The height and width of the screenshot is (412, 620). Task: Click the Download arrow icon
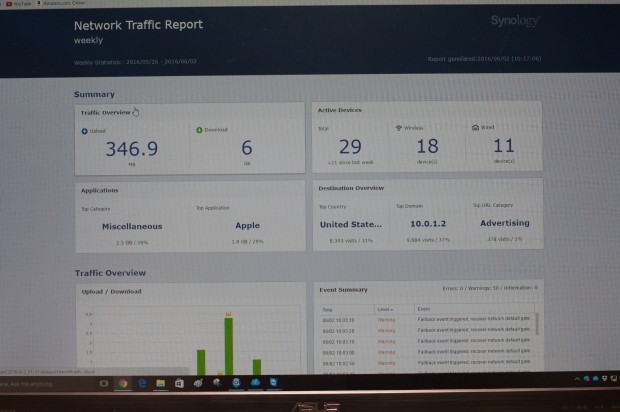199,130
